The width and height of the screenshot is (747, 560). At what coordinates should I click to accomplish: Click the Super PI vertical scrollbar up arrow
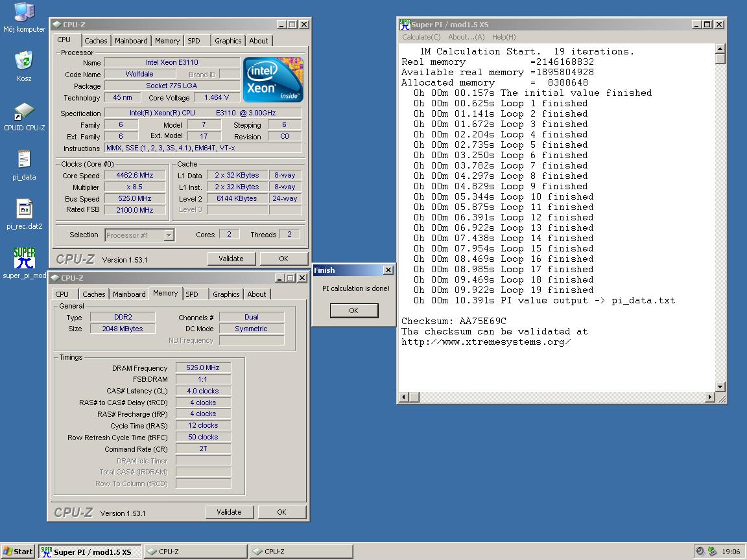[x=720, y=49]
